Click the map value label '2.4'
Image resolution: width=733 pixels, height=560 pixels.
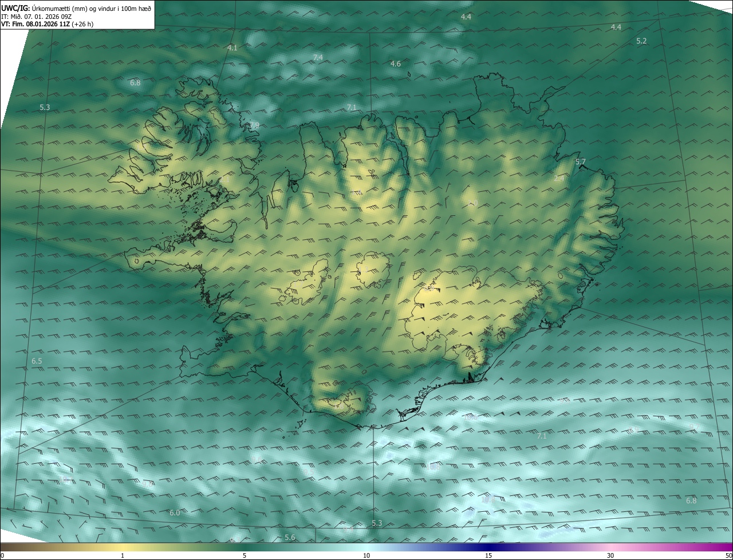coord(559,179)
